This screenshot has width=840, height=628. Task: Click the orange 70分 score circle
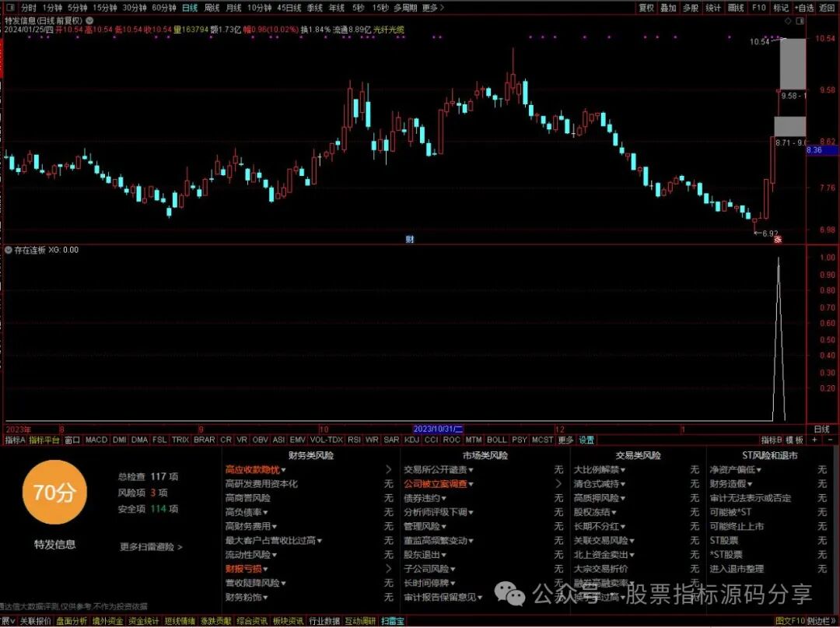click(54, 492)
